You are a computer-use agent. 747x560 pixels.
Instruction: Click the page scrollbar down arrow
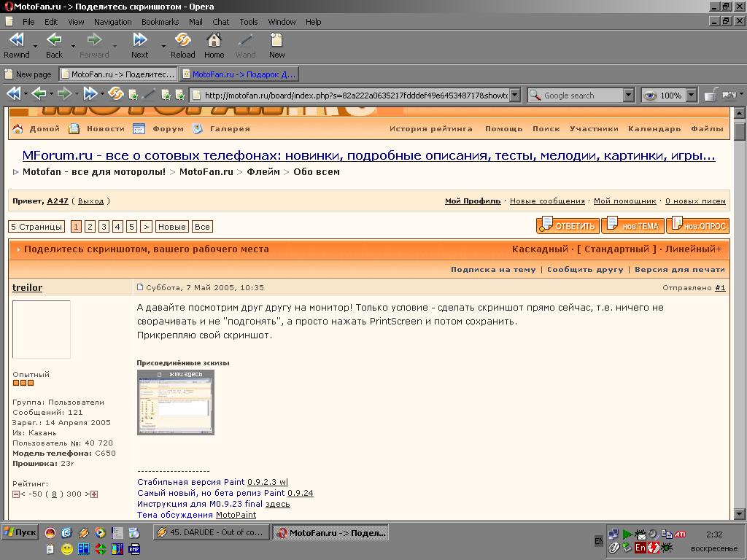[x=740, y=514]
